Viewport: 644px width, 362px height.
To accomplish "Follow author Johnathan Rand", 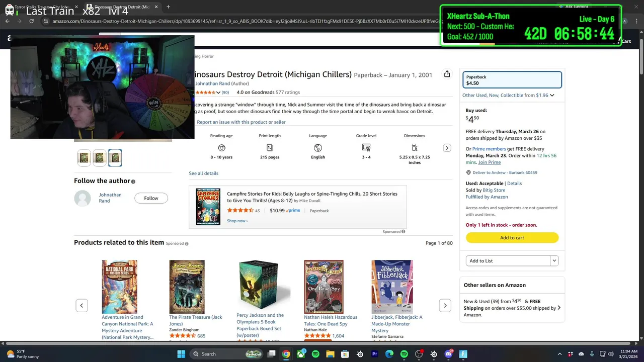I will (x=151, y=198).
